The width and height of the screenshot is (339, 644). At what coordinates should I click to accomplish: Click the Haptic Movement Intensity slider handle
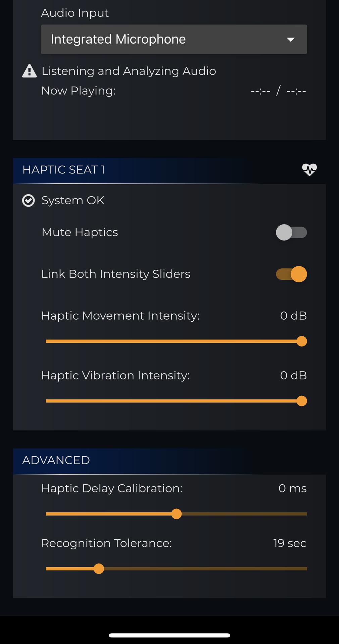pos(302,341)
